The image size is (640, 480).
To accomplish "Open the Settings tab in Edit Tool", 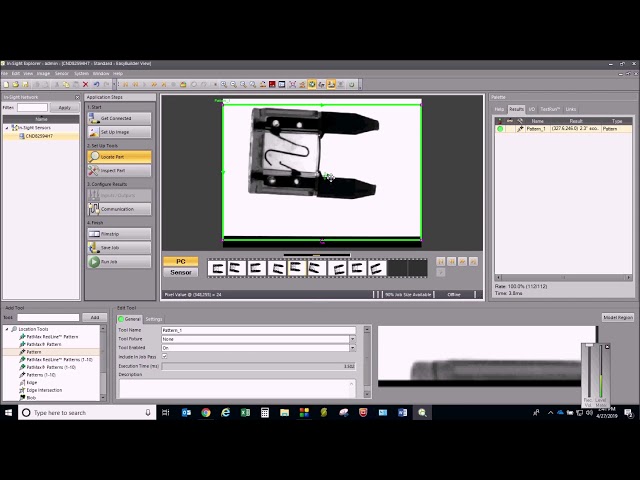I will [x=154, y=319].
